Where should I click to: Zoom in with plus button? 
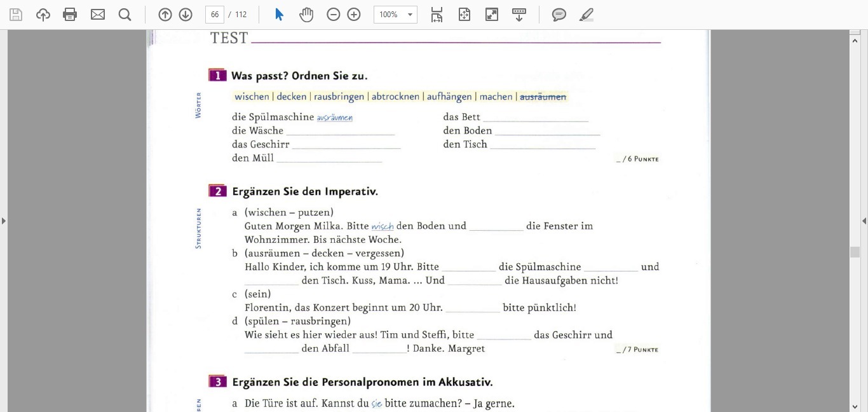(354, 15)
